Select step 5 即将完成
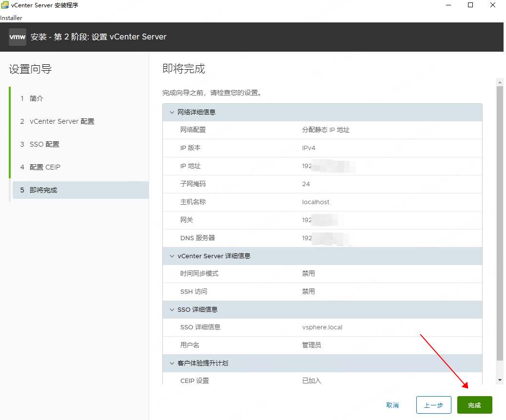This screenshot has height=420, width=506. click(x=43, y=190)
